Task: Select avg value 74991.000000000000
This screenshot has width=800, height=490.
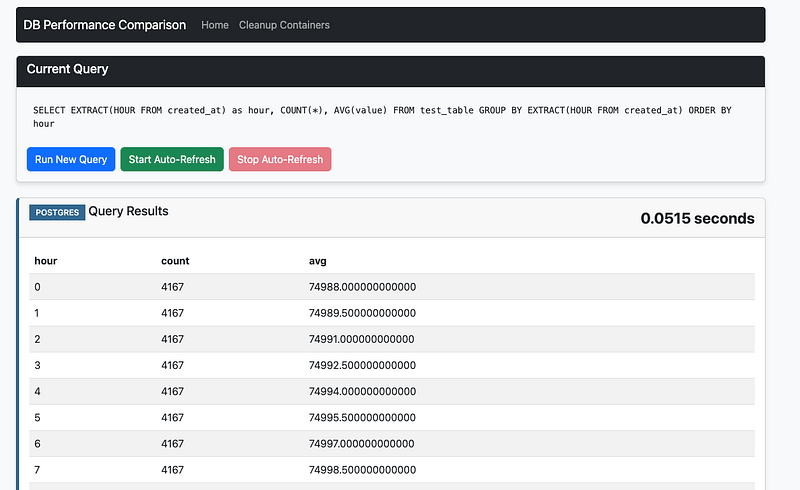Action: (362, 339)
